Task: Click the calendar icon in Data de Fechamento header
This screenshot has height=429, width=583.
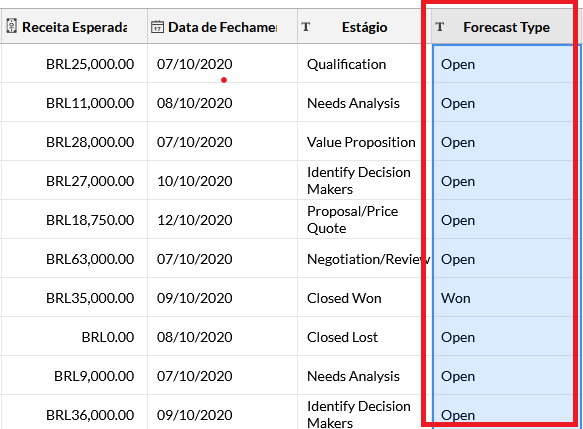Action: [157, 27]
